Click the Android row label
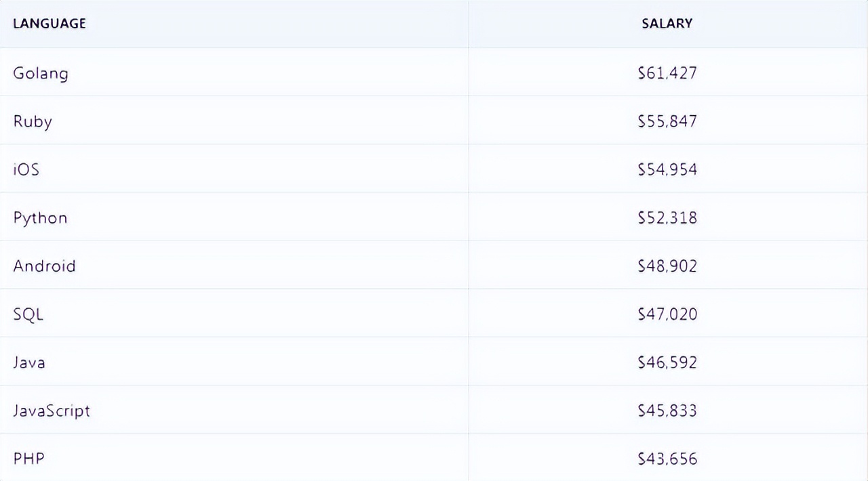 44,266
